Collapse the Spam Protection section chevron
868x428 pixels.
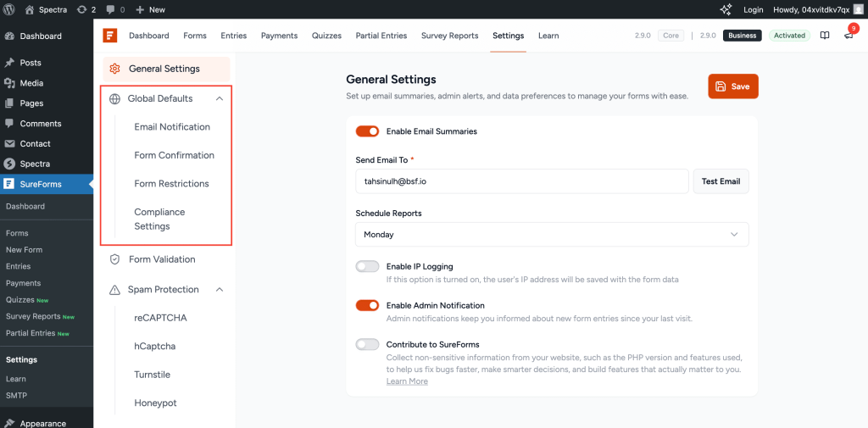(x=220, y=290)
